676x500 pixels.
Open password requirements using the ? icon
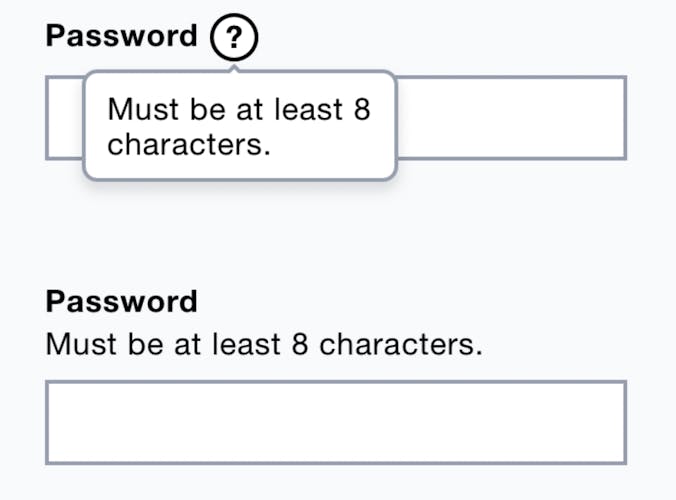tap(234, 37)
